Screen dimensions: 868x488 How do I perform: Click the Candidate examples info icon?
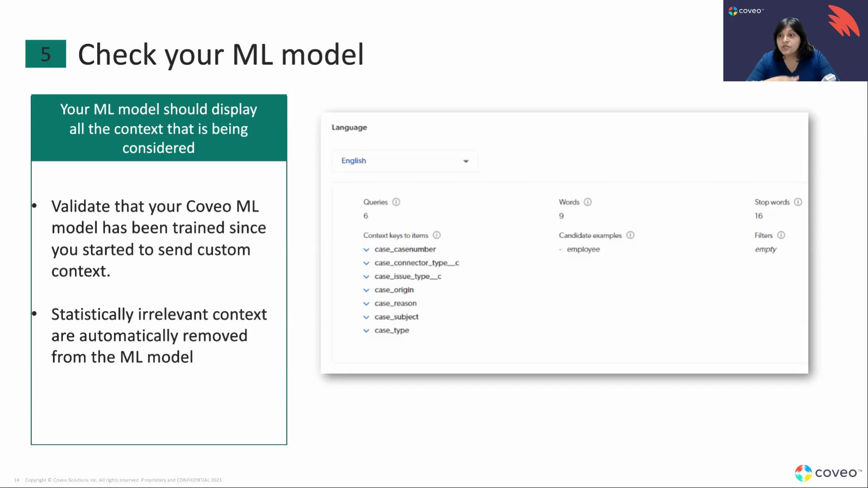630,235
